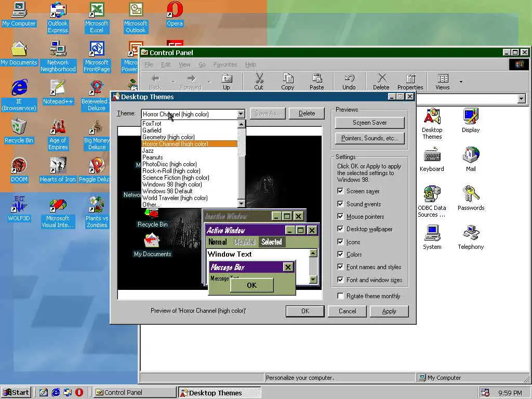
Task: Open the Passwords icon in Control Panel
Action: coord(471,198)
